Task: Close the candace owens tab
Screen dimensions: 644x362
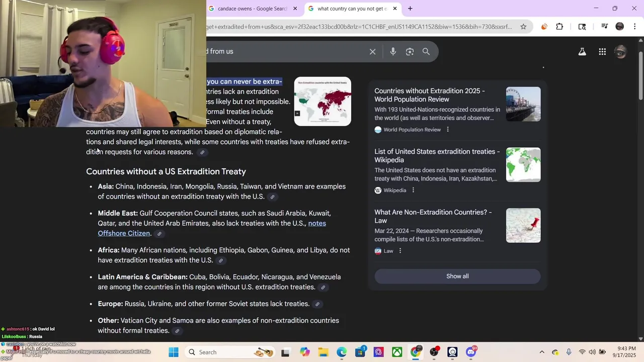Action: (x=295, y=9)
